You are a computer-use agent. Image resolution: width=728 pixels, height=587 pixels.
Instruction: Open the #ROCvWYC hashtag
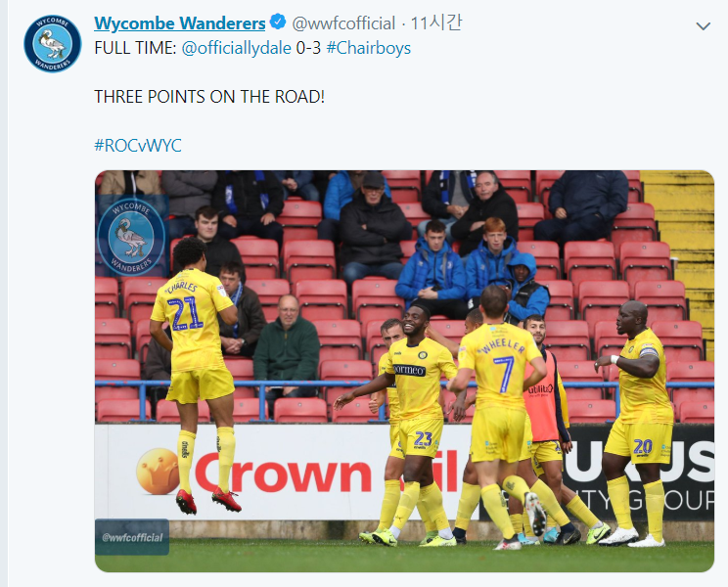click(x=138, y=145)
